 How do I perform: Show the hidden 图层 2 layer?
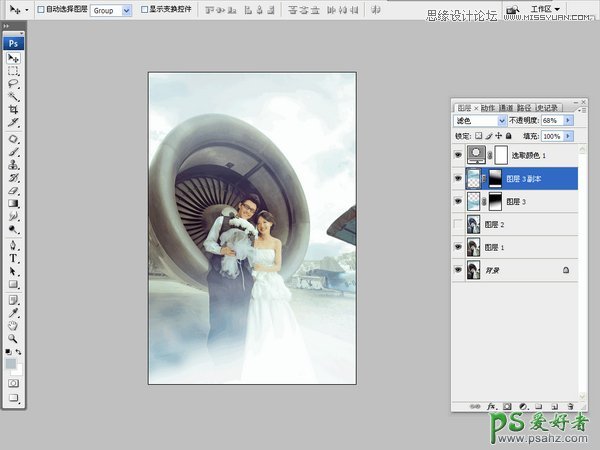click(x=459, y=225)
